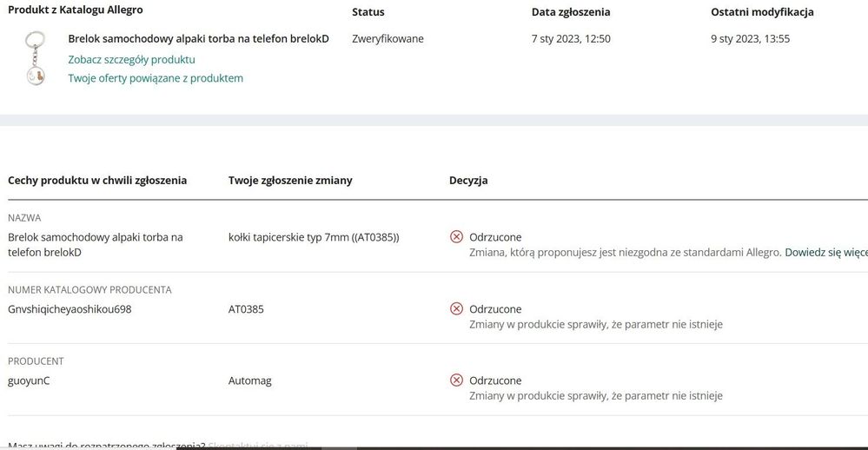
Task: Click the keychain product thumbnail image
Action: [x=35, y=57]
